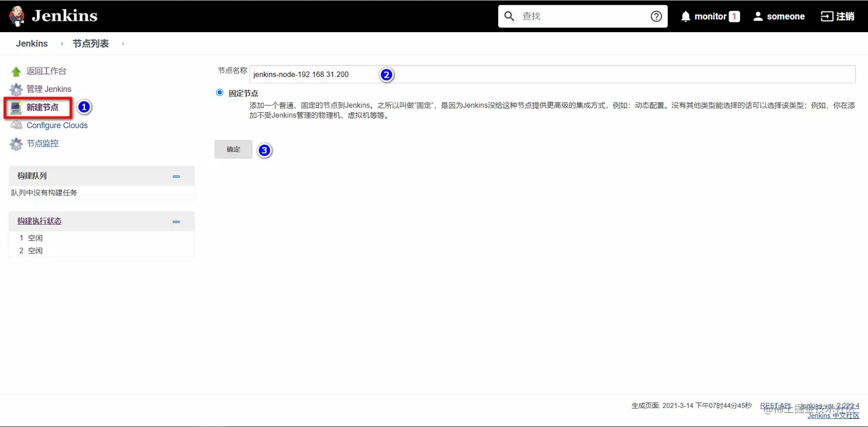Open the Jenkins 中文社区 link
This screenshot has width=868, height=427.
[834, 416]
